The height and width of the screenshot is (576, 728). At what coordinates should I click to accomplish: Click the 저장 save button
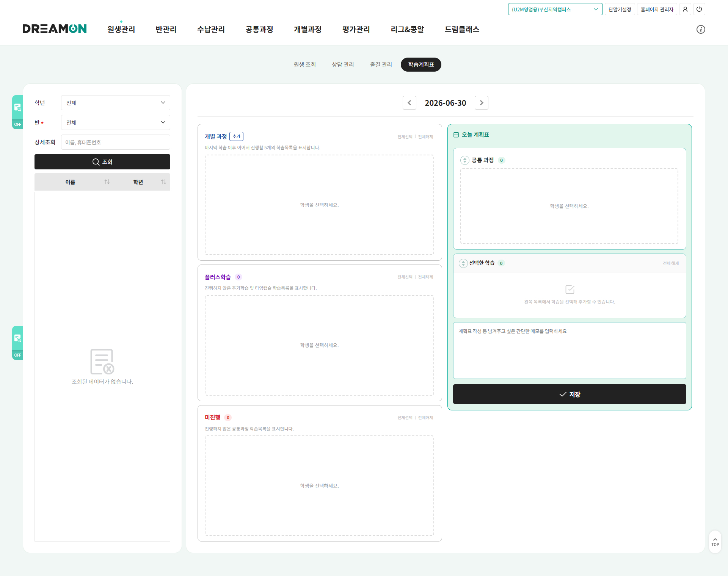570,394
